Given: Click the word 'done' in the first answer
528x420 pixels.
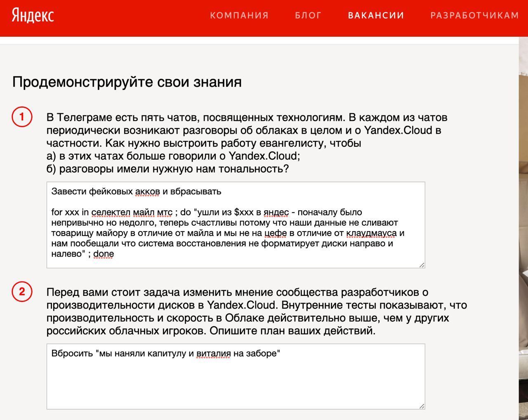Looking at the screenshot, I should click(x=104, y=254).
